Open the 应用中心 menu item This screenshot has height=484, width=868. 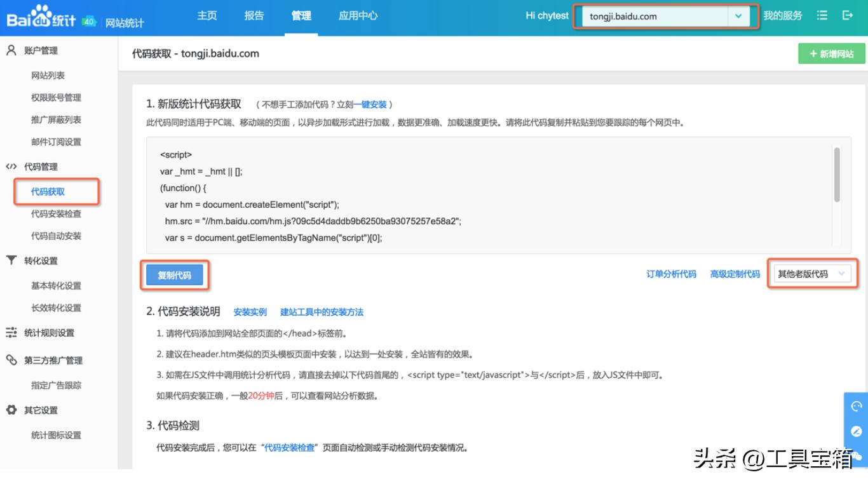[x=358, y=16]
